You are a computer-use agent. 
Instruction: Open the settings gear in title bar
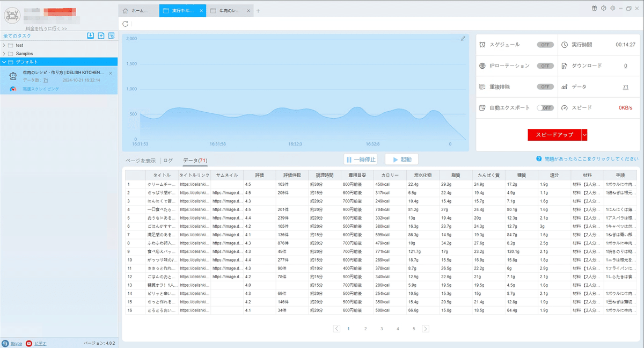click(612, 8)
